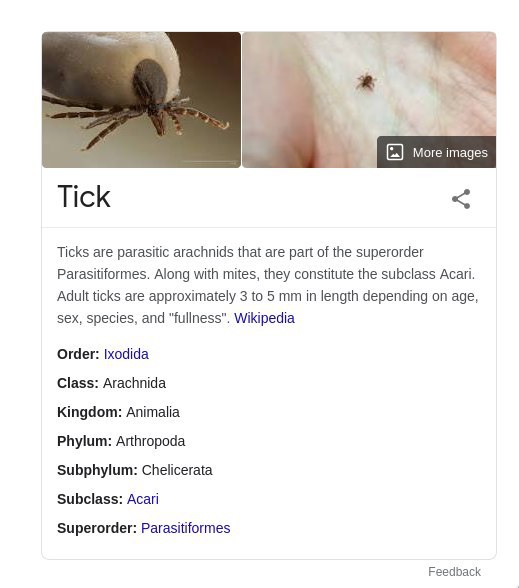Follow the Wikipedia link
Viewport: 519px width, 588px height.
[x=264, y=318]
